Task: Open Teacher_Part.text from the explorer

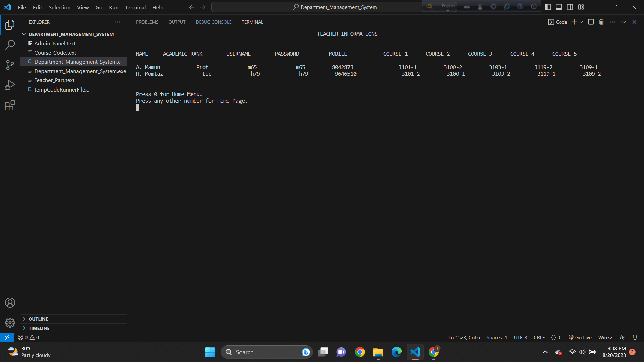Action: [55, 80]
